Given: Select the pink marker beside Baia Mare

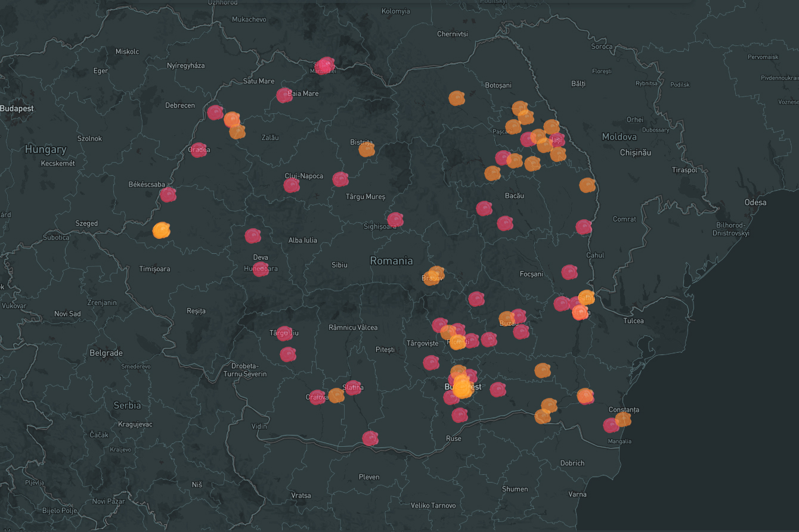Looking at the screenshot, I should pyautogui.click(x=284, y=95).
